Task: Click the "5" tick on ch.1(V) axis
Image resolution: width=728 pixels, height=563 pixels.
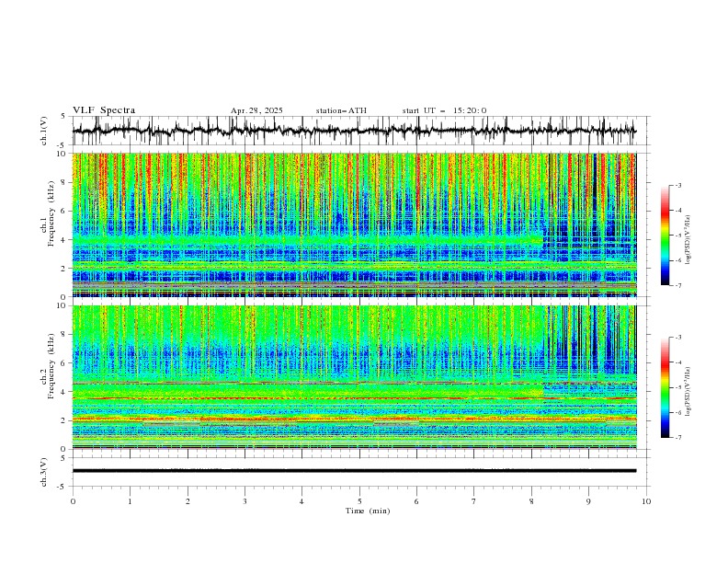Action: click(x=63, y=116)
